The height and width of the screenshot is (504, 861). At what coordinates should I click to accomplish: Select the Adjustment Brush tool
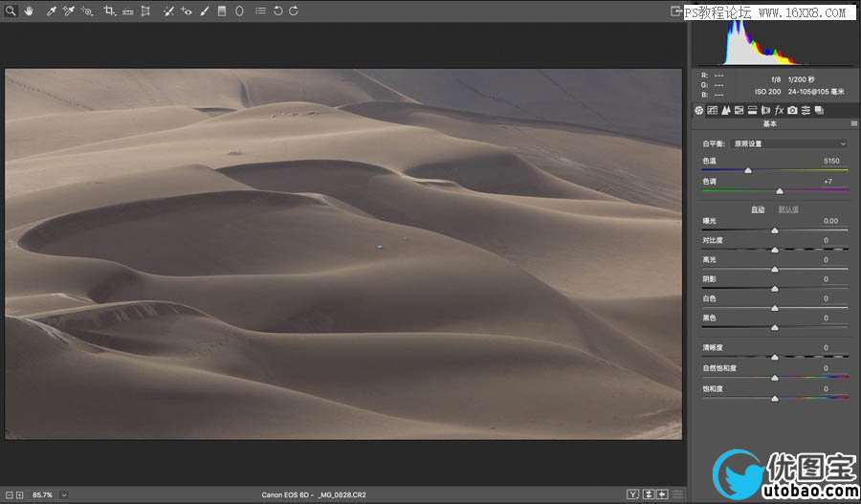tap(205, 11)
